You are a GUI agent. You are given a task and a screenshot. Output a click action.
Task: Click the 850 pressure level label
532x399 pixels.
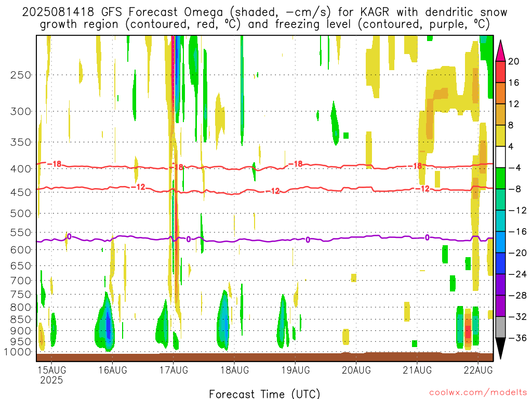[20, 320]
